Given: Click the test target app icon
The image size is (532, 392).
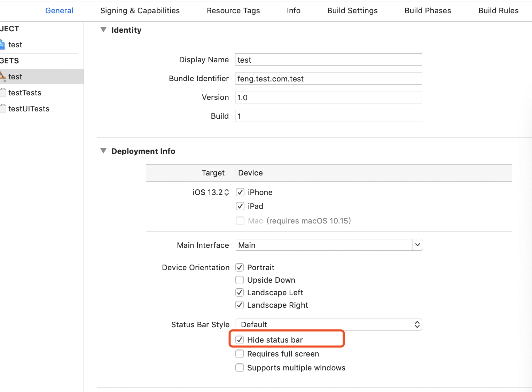Looking at the screenshot, I should (x=2, y=77).
